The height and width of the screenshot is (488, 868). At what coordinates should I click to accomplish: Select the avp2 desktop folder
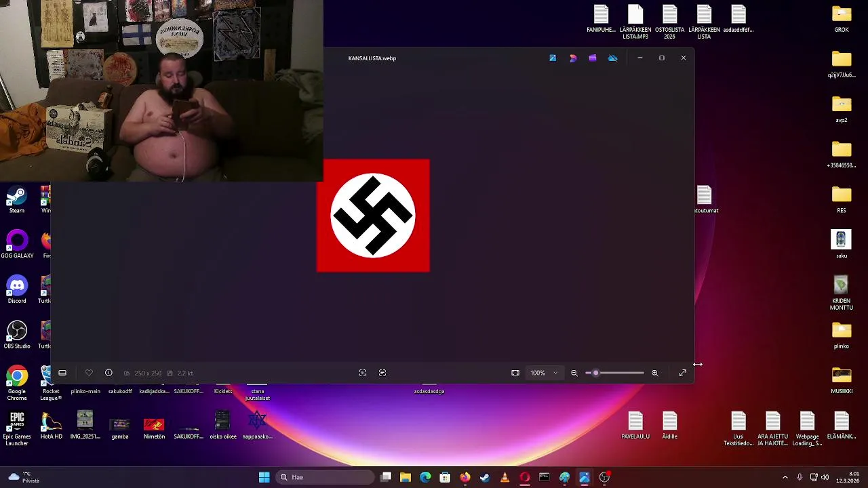(x=842, y=110)
